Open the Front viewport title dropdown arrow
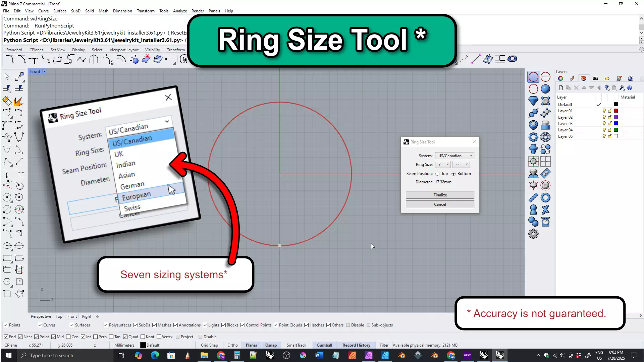The width and height of the screenshot is (644, 362). pyautogui.click(x=44, y=71)
